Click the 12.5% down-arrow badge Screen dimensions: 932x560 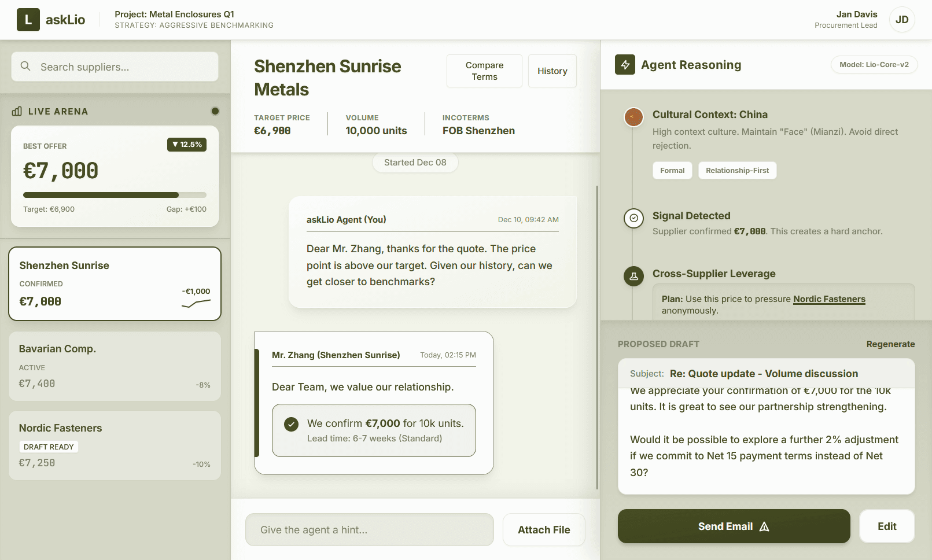coord(187,145)
